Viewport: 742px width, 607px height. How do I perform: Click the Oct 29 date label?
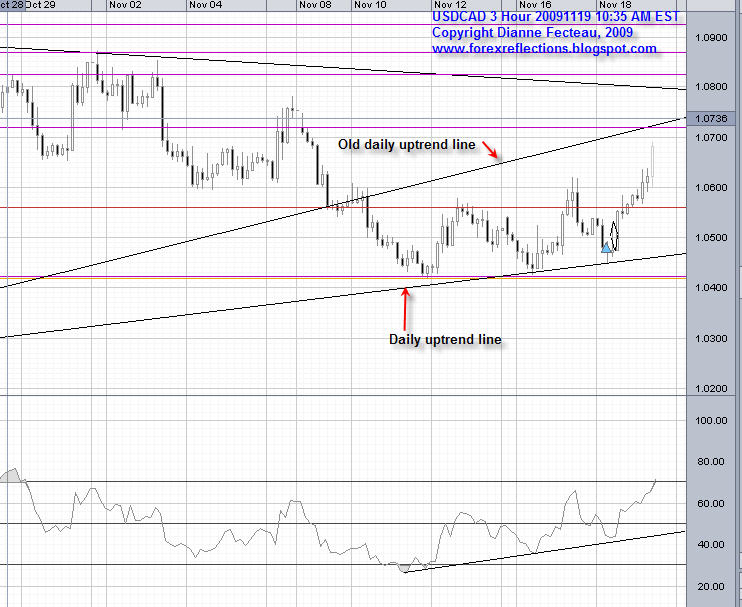pos(40,5)
